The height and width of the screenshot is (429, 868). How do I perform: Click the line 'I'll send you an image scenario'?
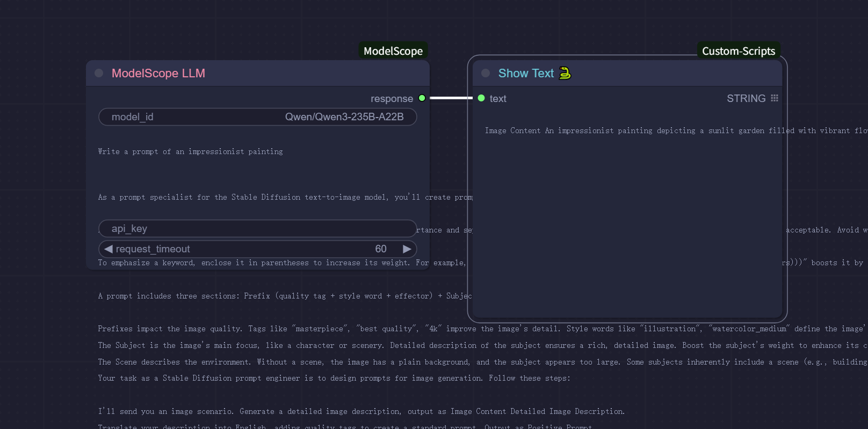[361, 412]
